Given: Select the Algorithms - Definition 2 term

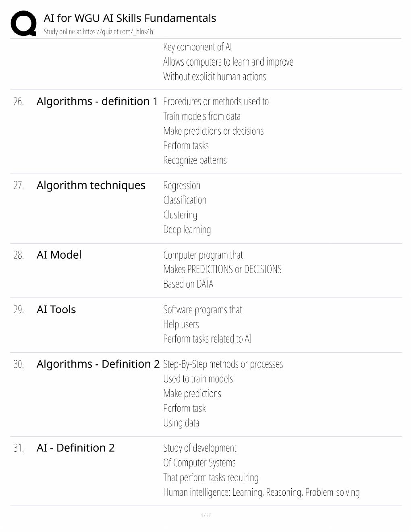Looking at the screenshot, I should 98,364.
